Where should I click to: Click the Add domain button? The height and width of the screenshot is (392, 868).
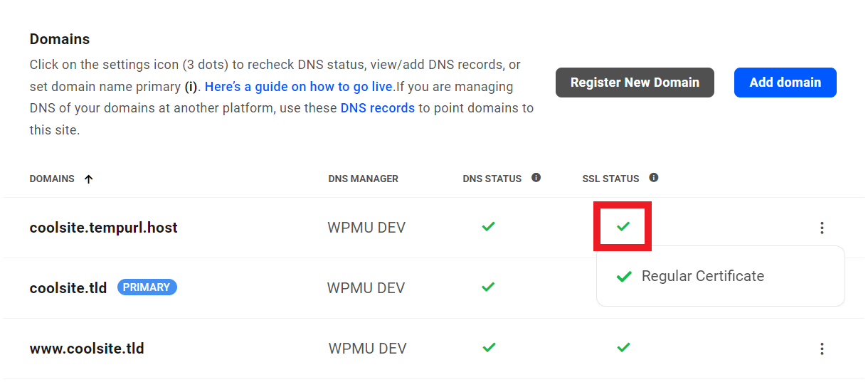pyautogui.click(x=785, y=83)
